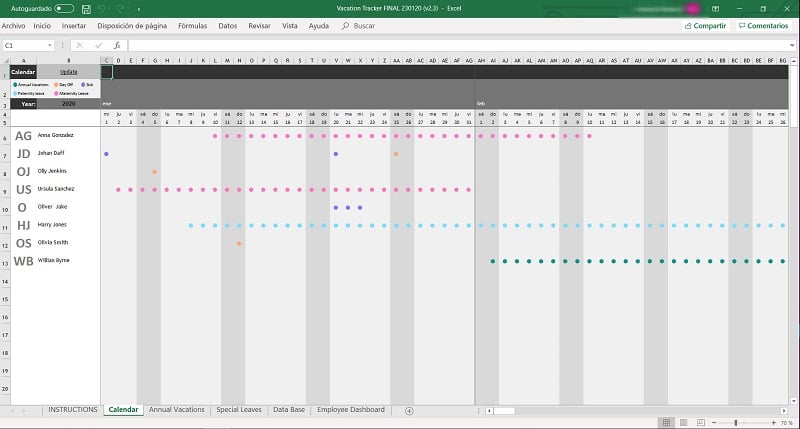Image resolution: width=800 pixels, height=429 pixels.
Task: Click the Willian Byrne name cell
Action: click(54, 260)
